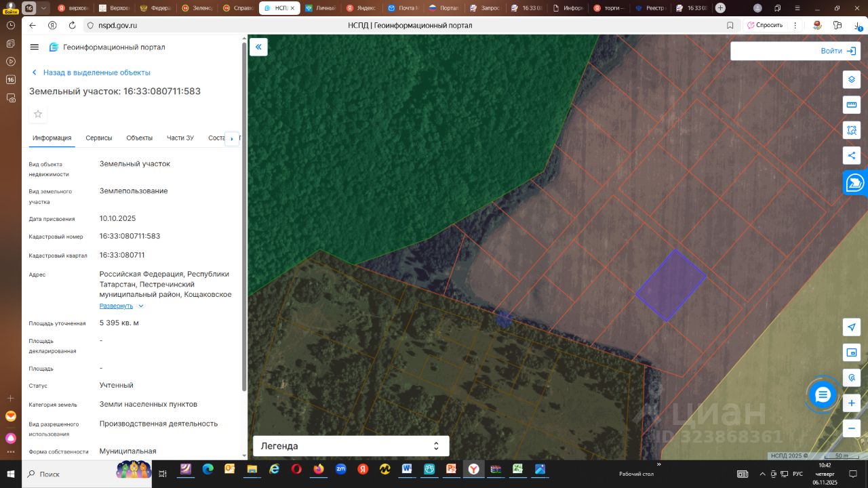Screen dimensions: 868x488
Task: Switch to the Сервисы tab
Action: click(x=99, y=138)
